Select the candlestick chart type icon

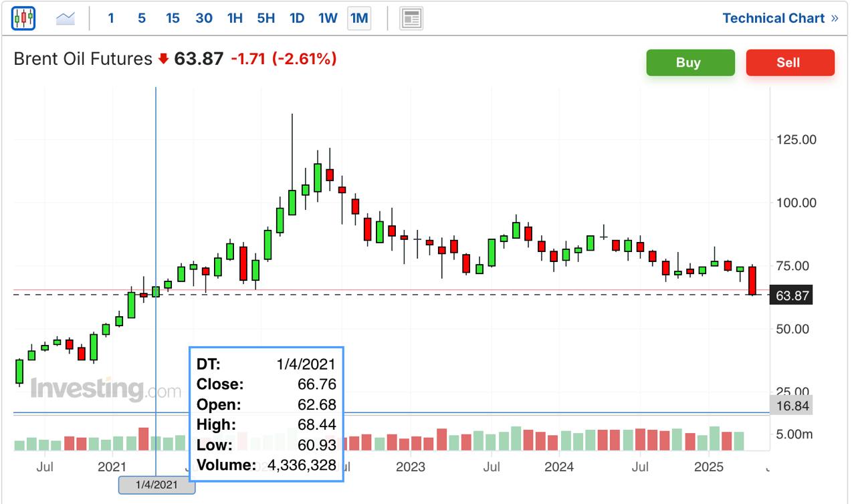pyautogui.click(x=23, y=18)
